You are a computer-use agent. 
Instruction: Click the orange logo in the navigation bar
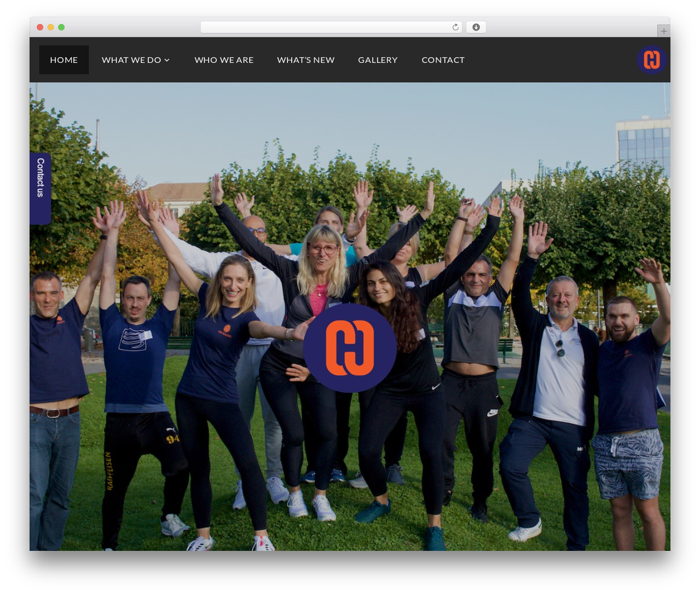pyautogui.click(x=651, y=60)
